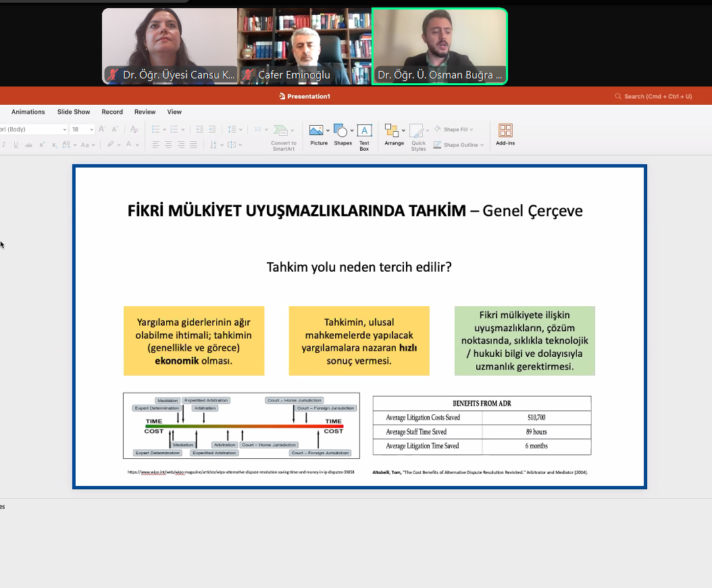Open the Slide Show tab
712x588 pixels.
click(x=74, y=112)
